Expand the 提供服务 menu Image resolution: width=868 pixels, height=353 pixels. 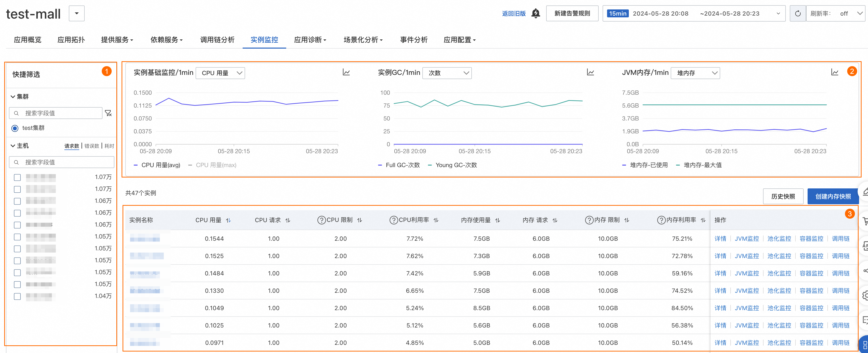pos(117,40)
